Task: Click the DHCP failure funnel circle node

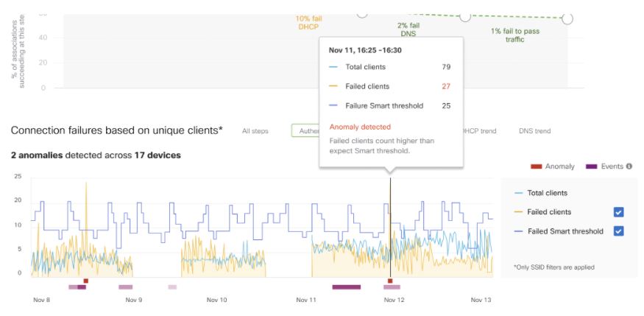Action: pyautogui.click(x=362, y=13)
